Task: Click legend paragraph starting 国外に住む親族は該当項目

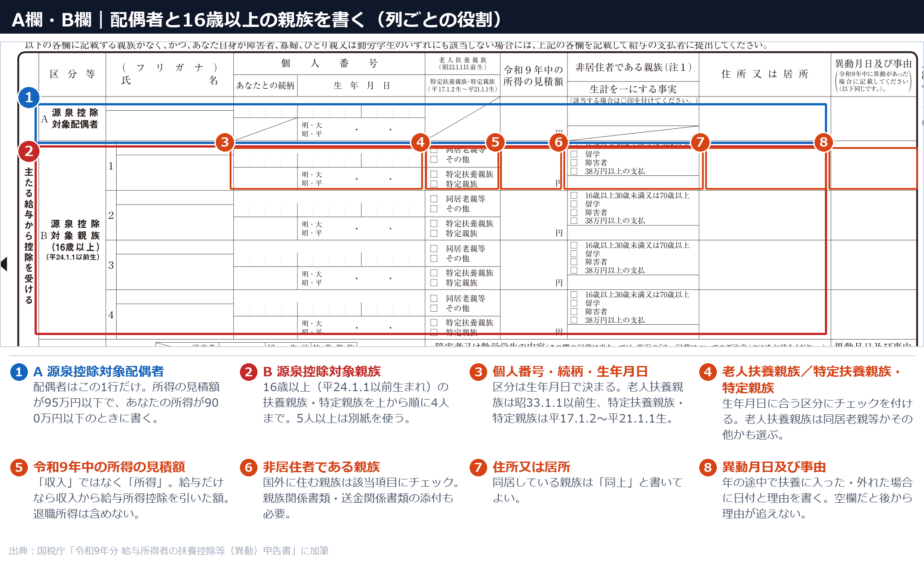Action: point(361,498)
